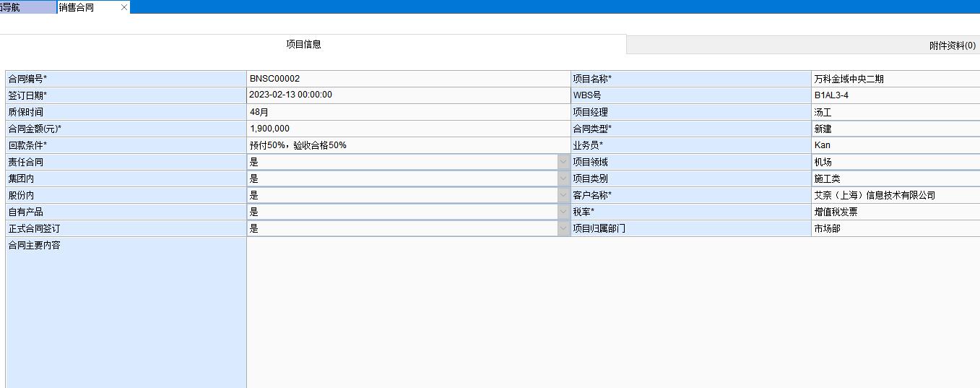The height and width of the screenshot is (388, 980).
Task: Select the 项目归属部门 field 市场部
Action: 896,228
